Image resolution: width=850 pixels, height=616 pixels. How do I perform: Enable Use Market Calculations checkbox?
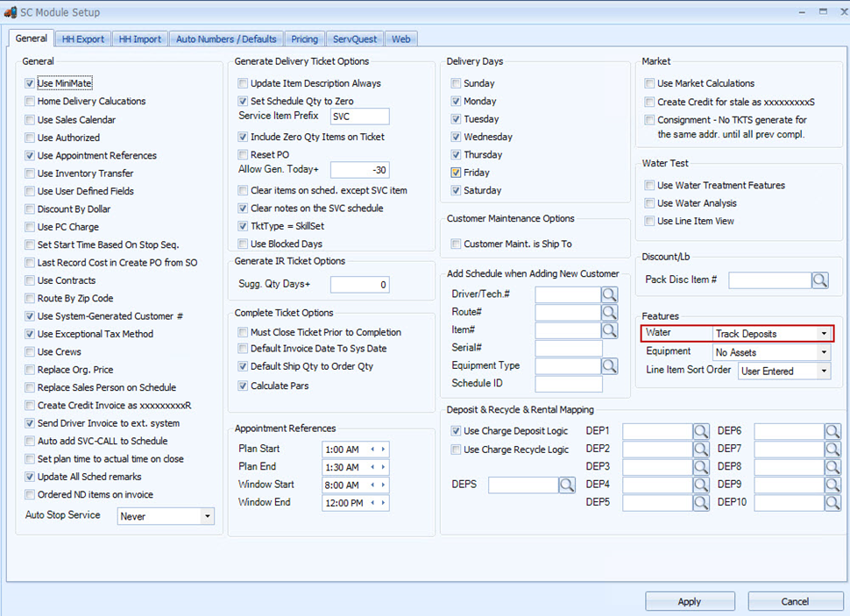coord(649,83)
